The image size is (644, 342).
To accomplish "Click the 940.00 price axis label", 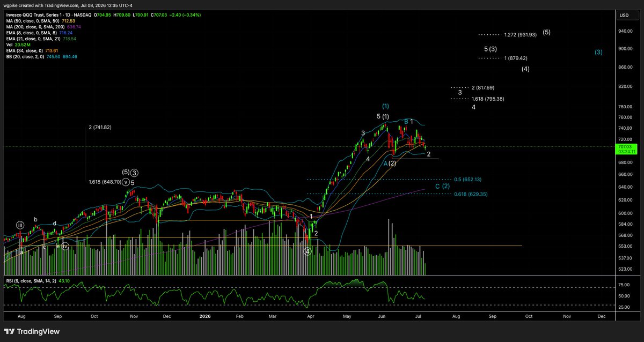I will 624,31.
